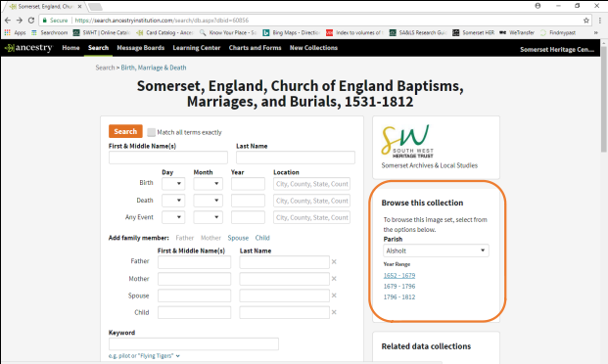Viewport: 608px width, 364px height.
Task: Open the Any Event Month dropdown
Action: (x=209, y=217)
